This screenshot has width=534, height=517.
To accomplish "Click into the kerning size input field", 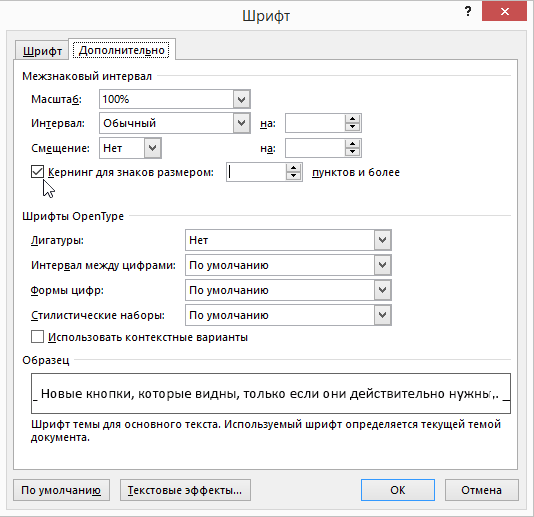I will click(x=256, y=172).
